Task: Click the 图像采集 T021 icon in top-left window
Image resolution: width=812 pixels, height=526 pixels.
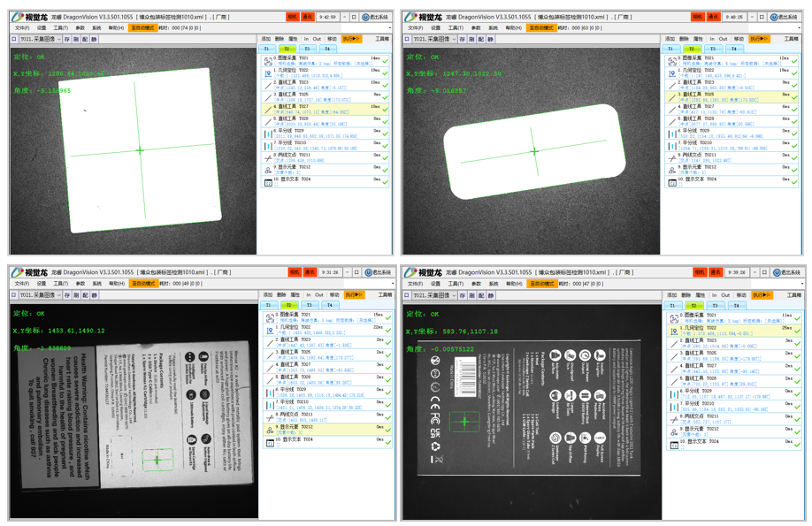Action: click(269, 60)
